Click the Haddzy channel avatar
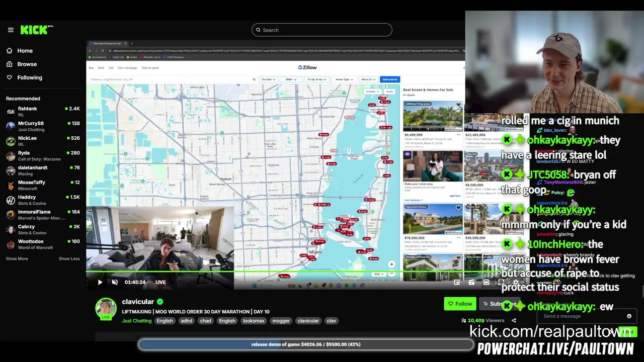Image resolution: width=644 pixels, height=362 pixels. point(11,200)
